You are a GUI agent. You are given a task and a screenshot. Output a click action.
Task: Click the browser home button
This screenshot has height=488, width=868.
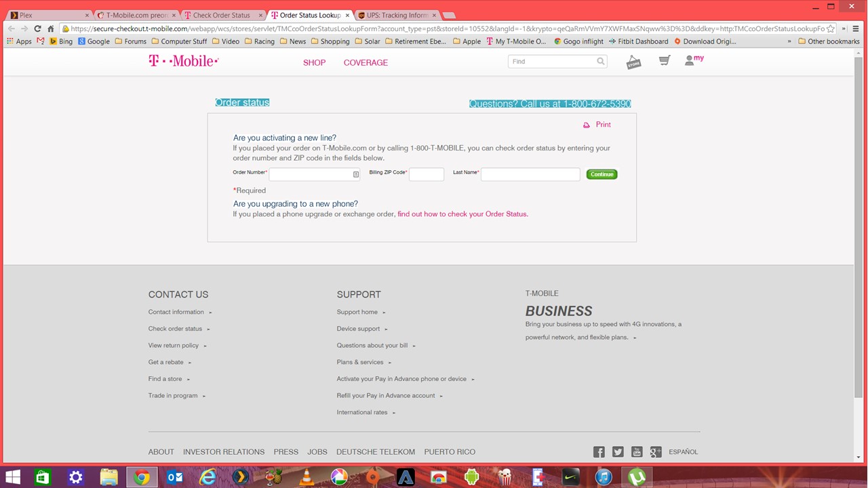point(50,28)
